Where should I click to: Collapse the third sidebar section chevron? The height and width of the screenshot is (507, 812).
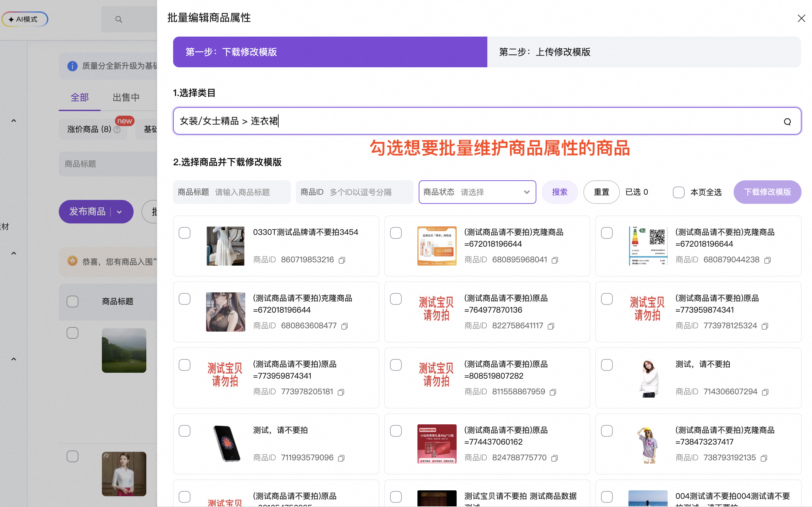point(14,359)
